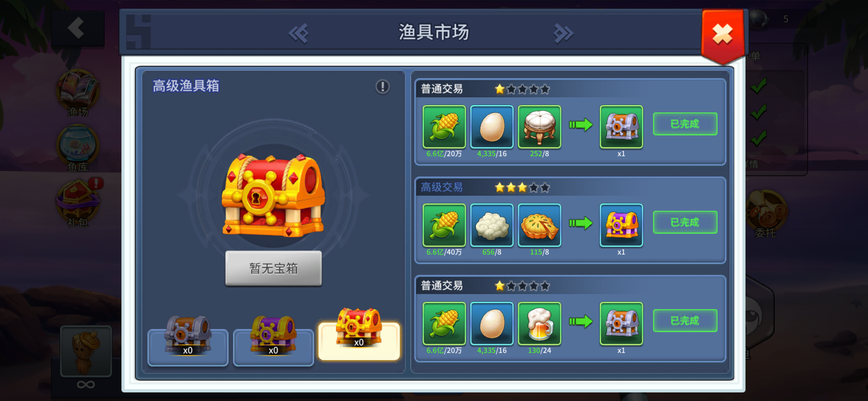Click the 暂无宝箱 button

[x=273, y=268]
